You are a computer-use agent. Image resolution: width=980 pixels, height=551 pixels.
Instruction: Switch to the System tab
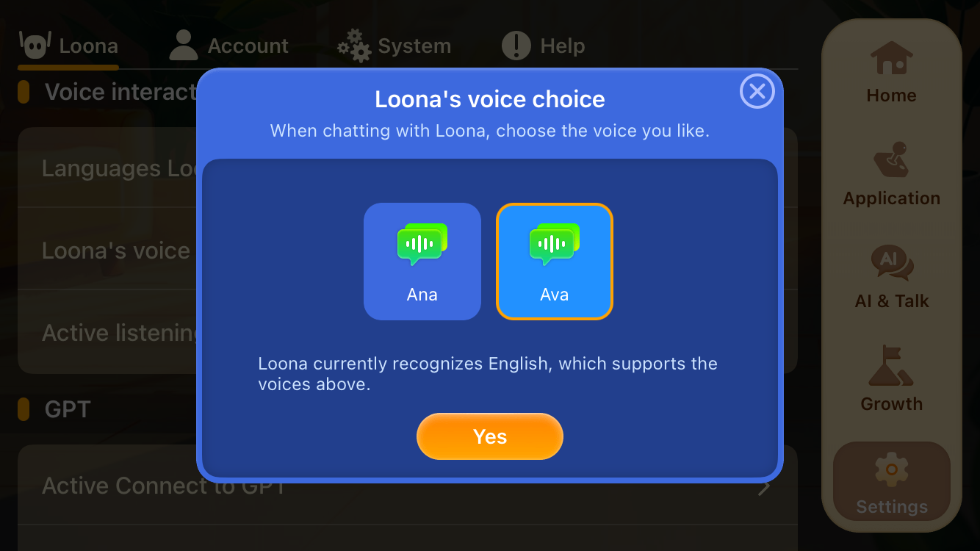tap(394, 46)
